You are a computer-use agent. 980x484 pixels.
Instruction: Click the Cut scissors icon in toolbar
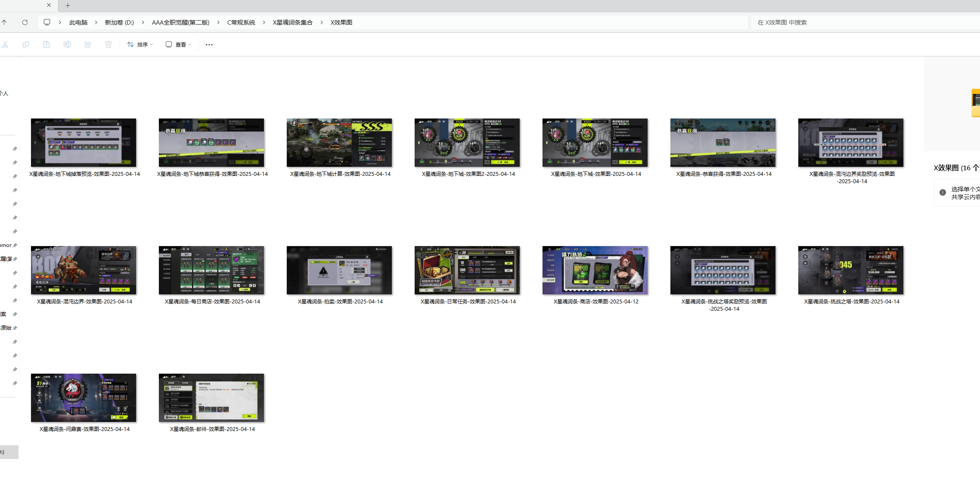(5, 44)
